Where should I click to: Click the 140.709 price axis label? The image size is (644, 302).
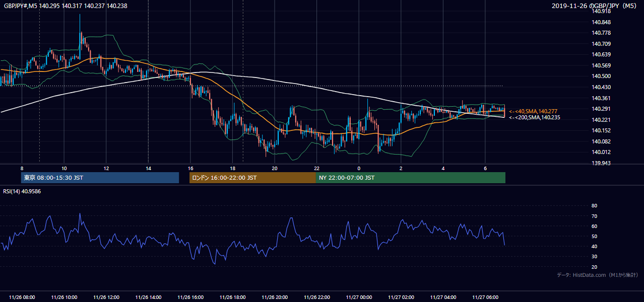(601, 44)
